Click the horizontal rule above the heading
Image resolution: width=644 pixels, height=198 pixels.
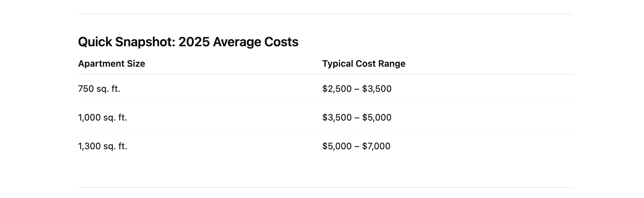click(x=325, y=14)
